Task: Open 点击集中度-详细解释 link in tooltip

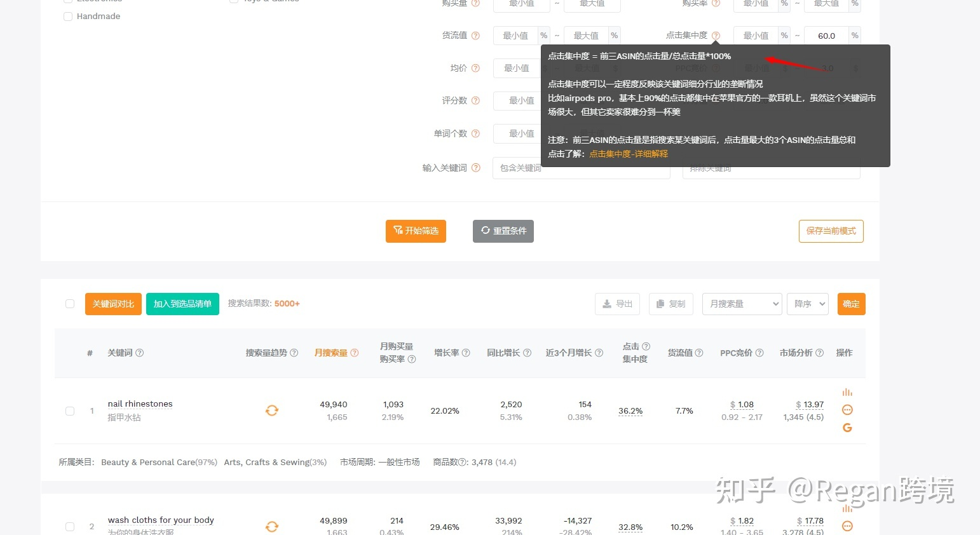Action: tap(629, 154)
